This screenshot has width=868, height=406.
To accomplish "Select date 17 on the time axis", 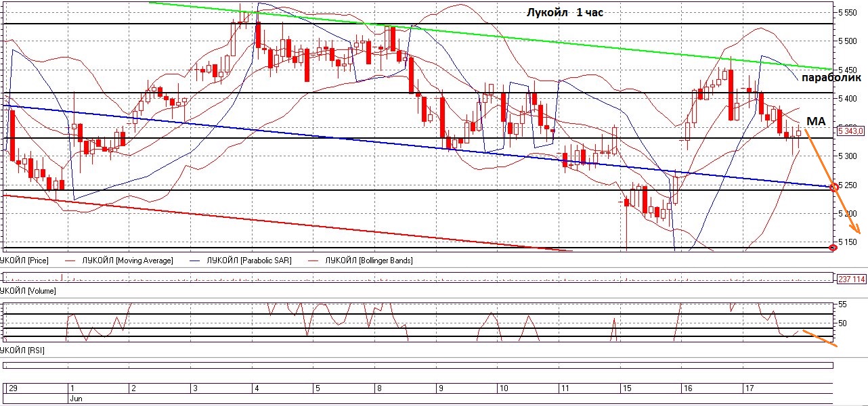I will [750, 388].
